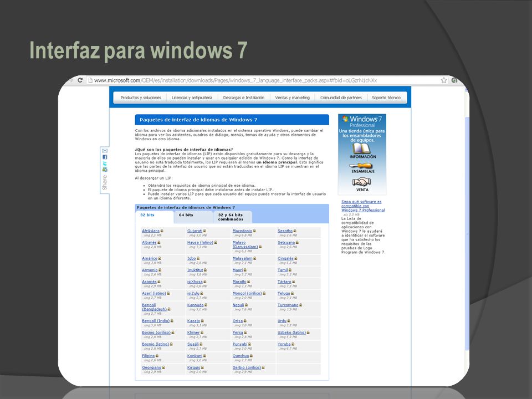This screenshot has width=532, height=399.
Task: Open the Bengalí (Bangladesh) link
Action: [x=155, y=307]
